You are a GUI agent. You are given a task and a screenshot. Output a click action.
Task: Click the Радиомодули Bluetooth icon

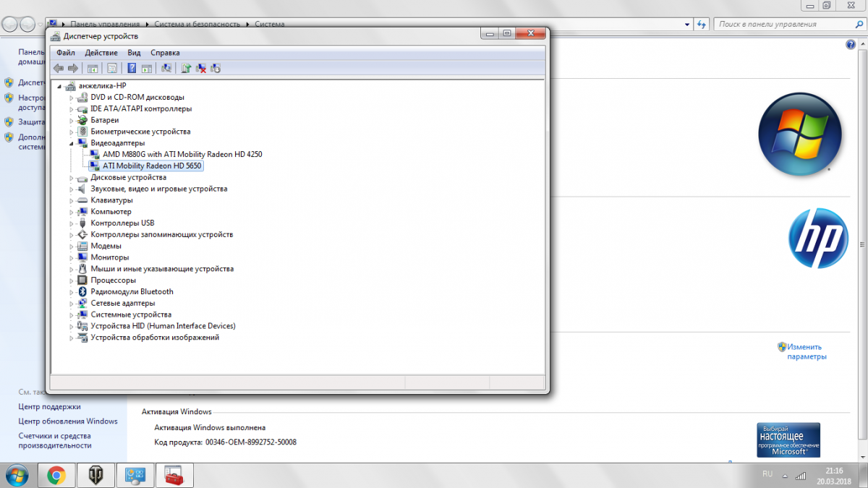point(82,291)
